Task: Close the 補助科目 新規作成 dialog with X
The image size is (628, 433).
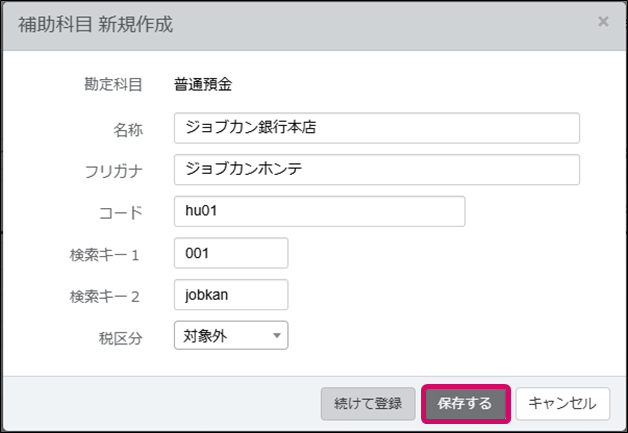Action: coord(603,21)
